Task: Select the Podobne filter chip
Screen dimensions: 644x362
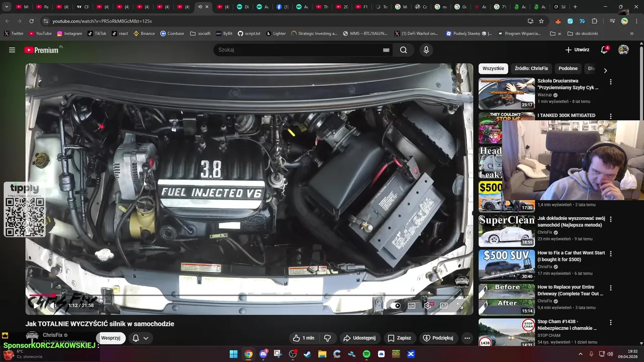Action: coord(568,68)
